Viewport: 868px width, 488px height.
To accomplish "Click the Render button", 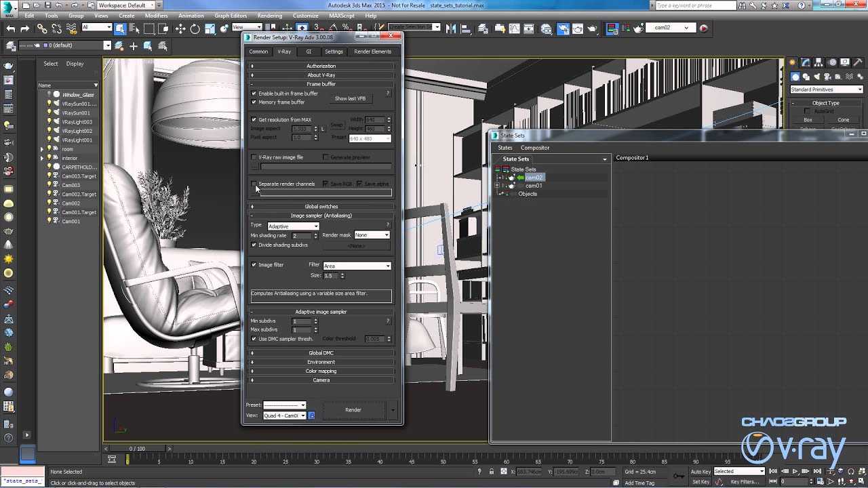I will (x=353, y=410).
